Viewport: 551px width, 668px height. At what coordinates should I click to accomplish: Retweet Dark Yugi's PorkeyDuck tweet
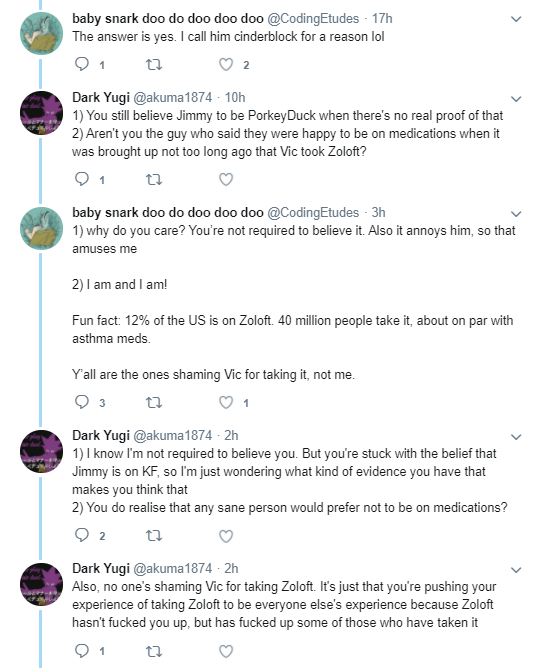(x=154, y=179)
